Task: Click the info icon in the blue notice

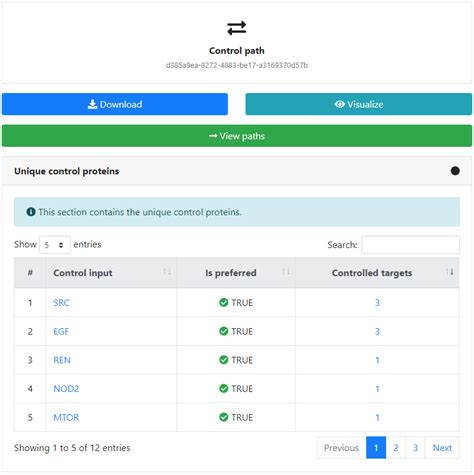Action: tap(31, 212)
